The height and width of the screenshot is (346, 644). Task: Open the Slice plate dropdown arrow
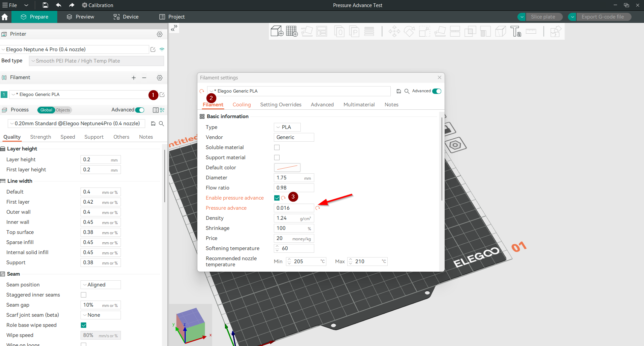(522, 17)
